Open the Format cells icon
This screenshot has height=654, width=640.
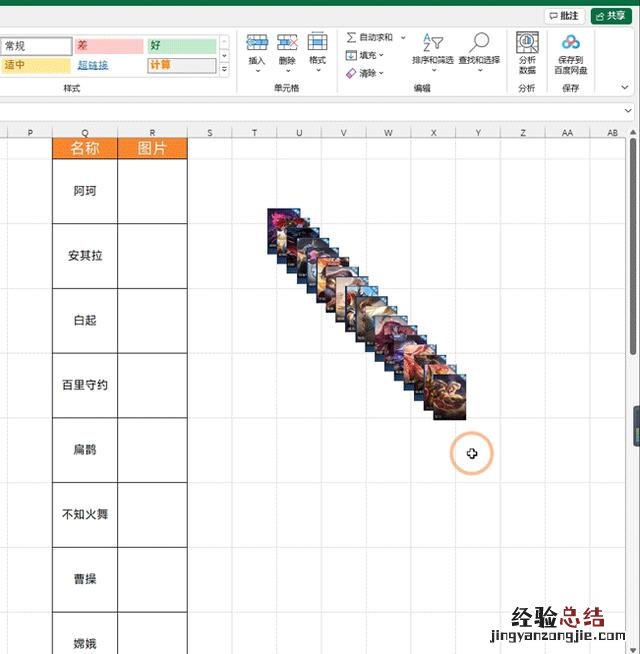tap(317, 42)
